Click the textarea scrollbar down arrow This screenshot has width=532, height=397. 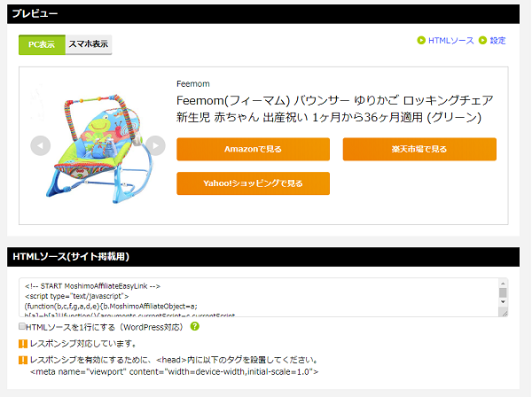[x=503, y=301]
